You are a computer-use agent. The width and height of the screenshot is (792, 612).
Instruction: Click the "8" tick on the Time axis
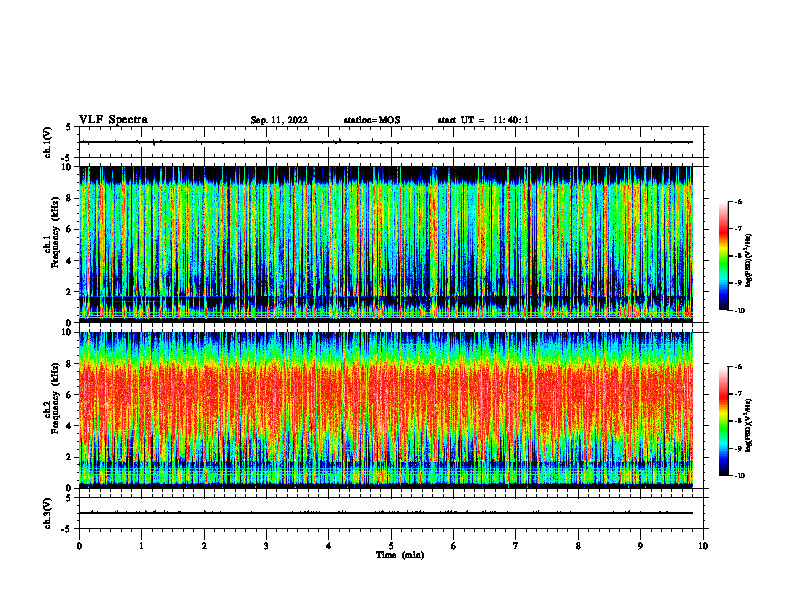(578, 546)
